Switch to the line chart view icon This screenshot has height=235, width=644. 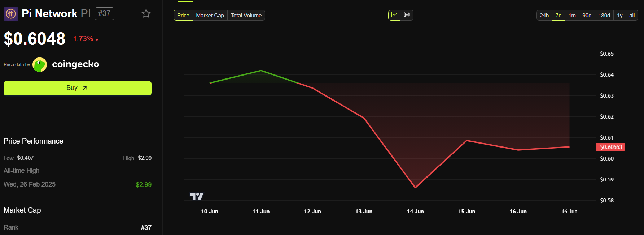(x=394, y=15)
